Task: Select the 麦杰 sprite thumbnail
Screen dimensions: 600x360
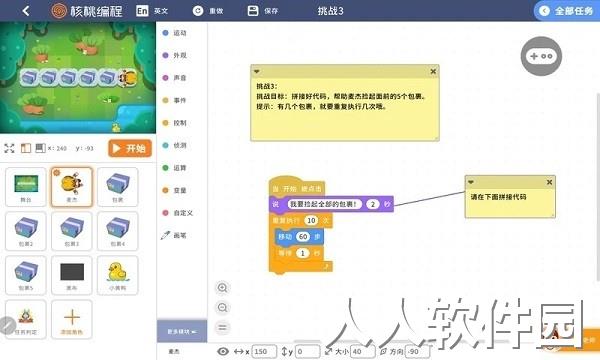Action: coord(72,187)
